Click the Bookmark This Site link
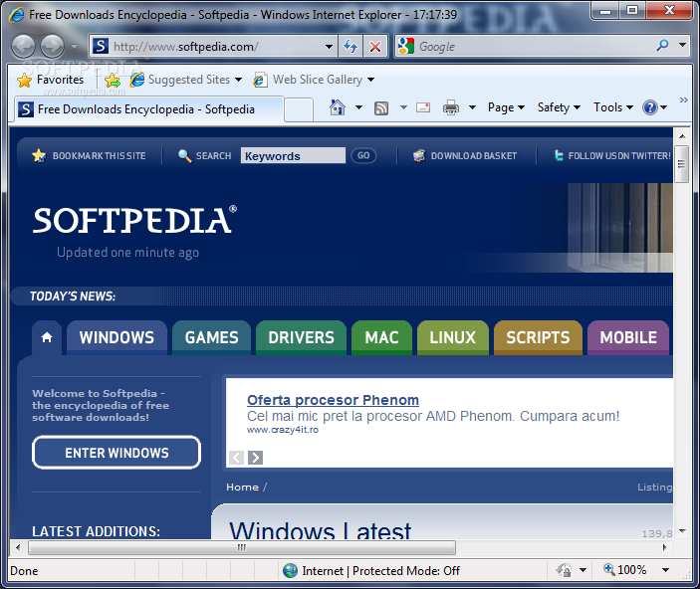Image resolution: width=700 pixels, height=589 pixels. 100,156
